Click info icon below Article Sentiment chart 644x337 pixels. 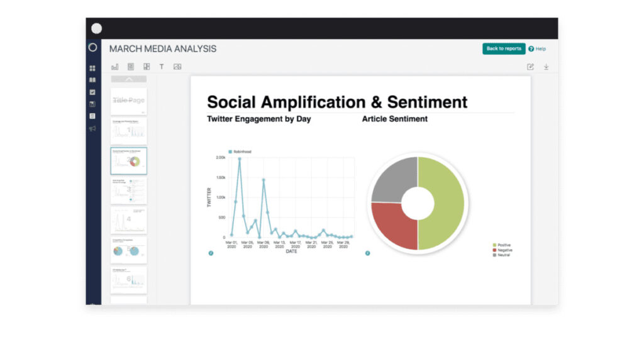367,253
